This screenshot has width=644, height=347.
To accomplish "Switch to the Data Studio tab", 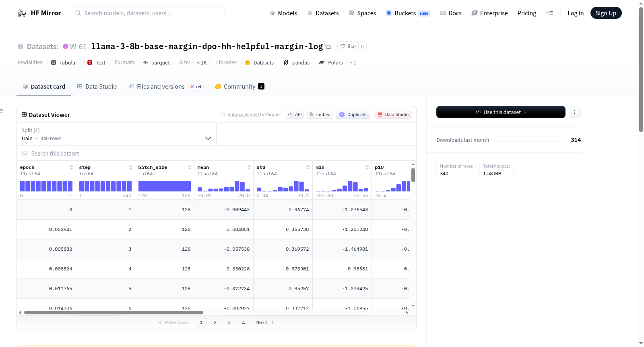I will click(x=97, y=87).
